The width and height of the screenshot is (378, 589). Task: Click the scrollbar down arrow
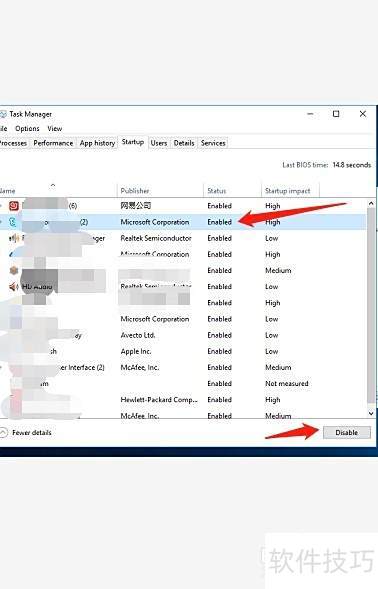[371, 413]
